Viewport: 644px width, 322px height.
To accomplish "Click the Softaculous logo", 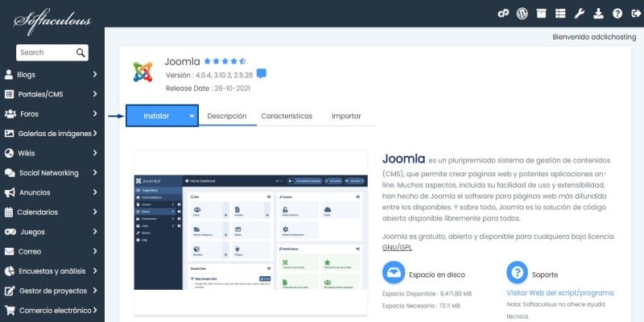I will (52, 21).
